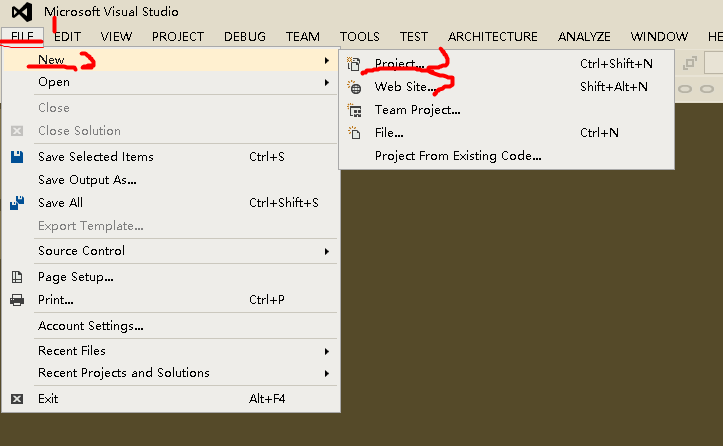
Task: Click the Exit X icon
Action: 17,399
